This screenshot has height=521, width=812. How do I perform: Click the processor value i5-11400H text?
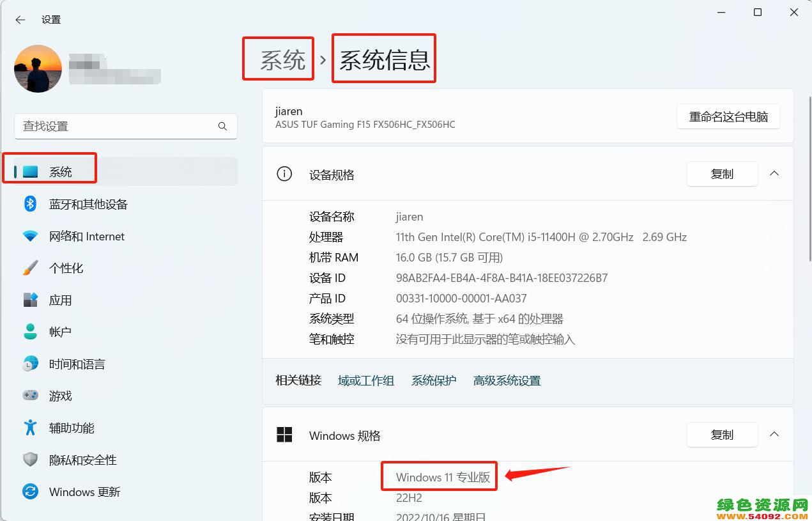coord(541,237)
